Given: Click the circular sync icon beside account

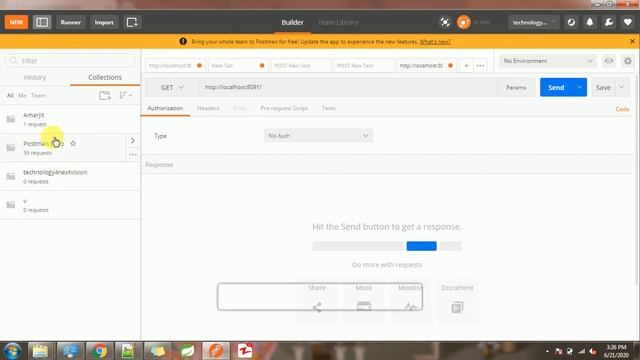Looking at the screenshot, I should 571,22.
